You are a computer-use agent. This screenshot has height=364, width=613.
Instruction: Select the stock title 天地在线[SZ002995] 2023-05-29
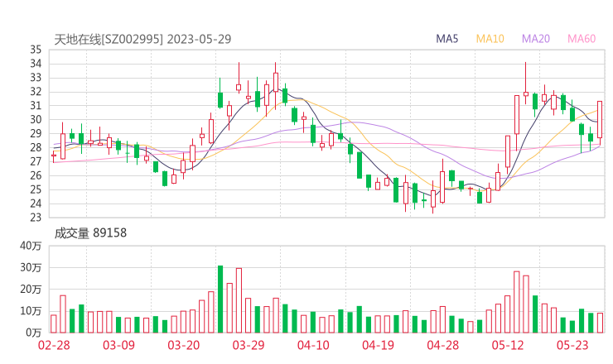point(142,39)
